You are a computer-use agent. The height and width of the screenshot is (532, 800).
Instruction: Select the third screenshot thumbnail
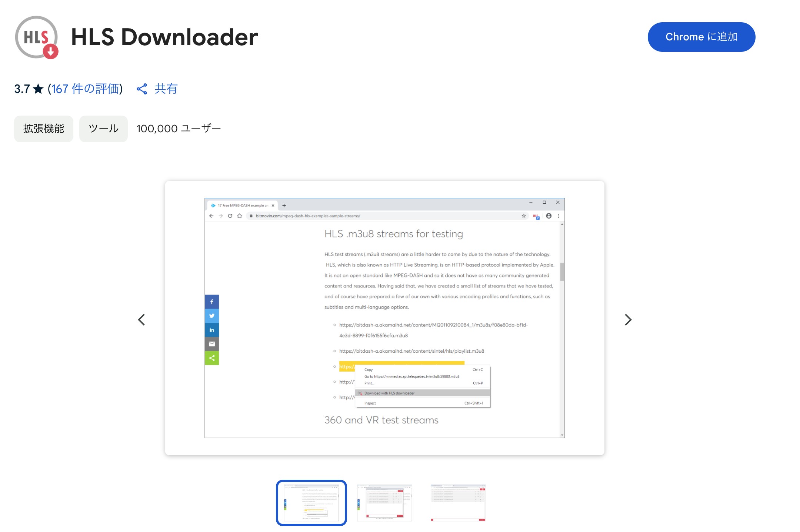(x=458, y=503)
